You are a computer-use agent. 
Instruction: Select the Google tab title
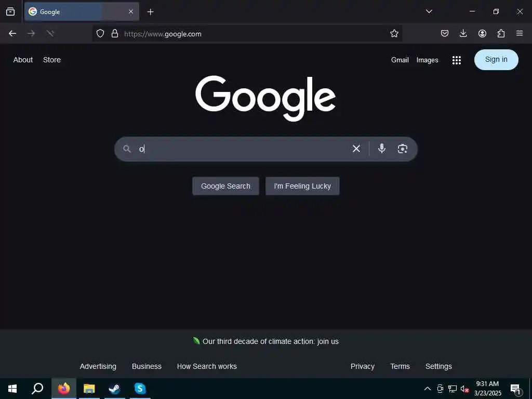50,12
